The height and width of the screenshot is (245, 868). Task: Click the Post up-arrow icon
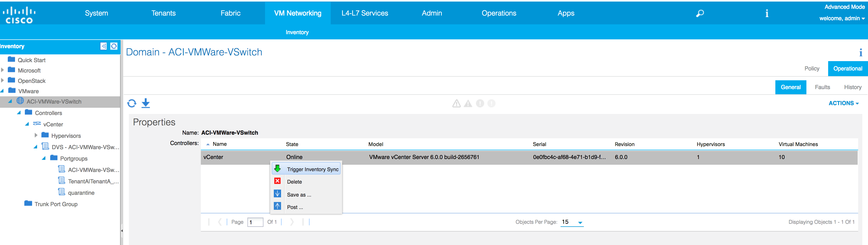point(277,206)
